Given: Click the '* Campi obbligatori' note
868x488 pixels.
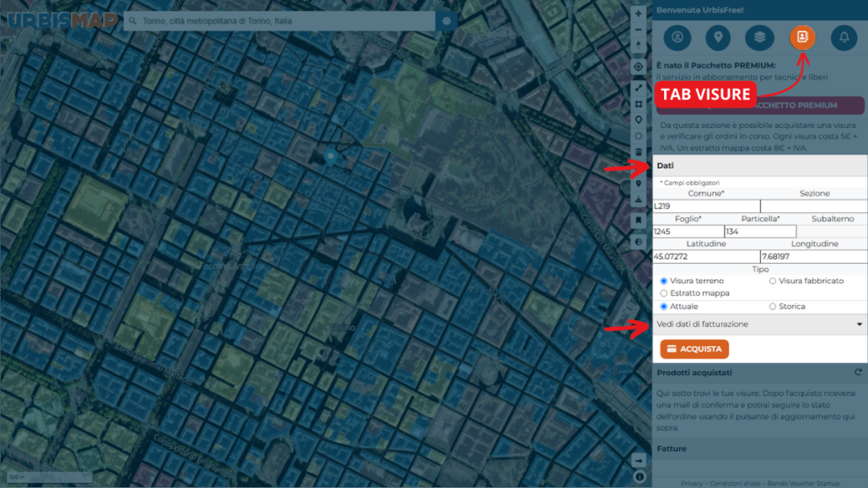Looking at the screenshot, I should [689, 183].
